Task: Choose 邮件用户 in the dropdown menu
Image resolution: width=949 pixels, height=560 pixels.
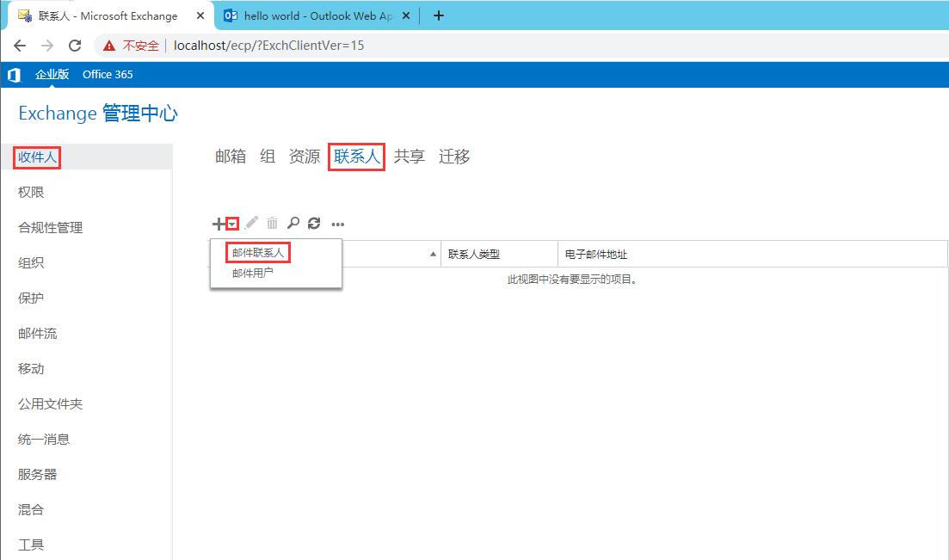Action: click(x=252, y=273)
